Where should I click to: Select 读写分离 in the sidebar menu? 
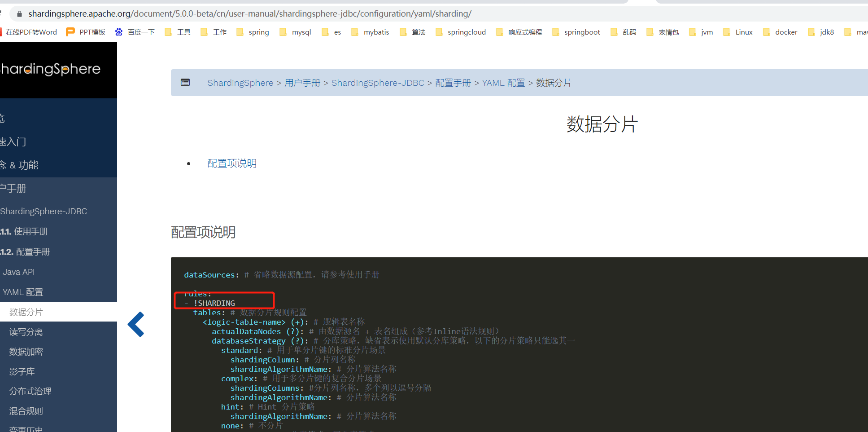coord(26,331)
